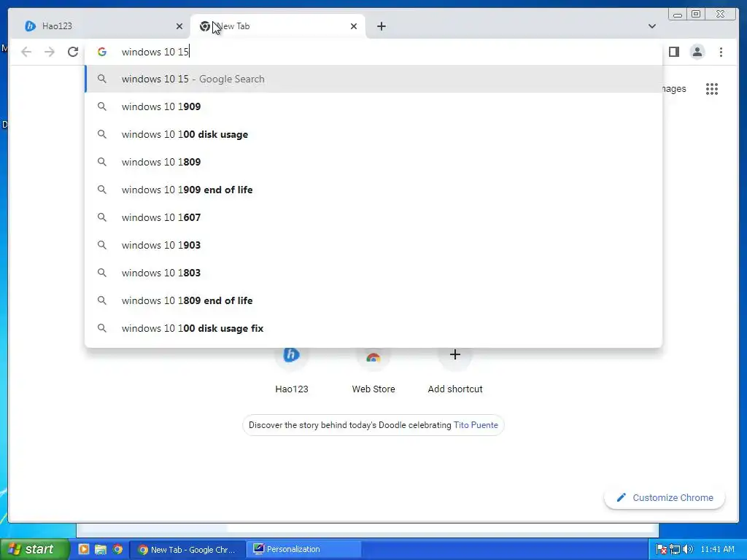Pick suggestion 'windows 10 1903'
Viewport: 747px width, 560px height.
coord(373,245)
